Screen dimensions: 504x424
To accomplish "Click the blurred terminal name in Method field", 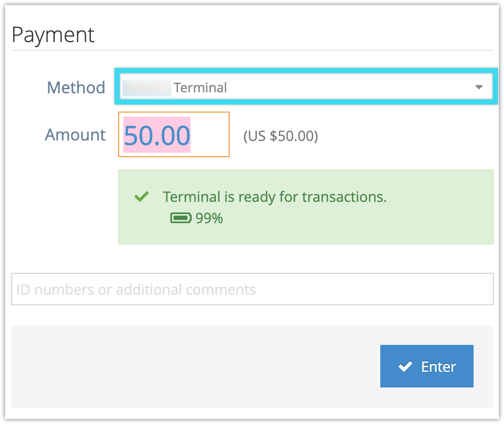I will [147, 88].
